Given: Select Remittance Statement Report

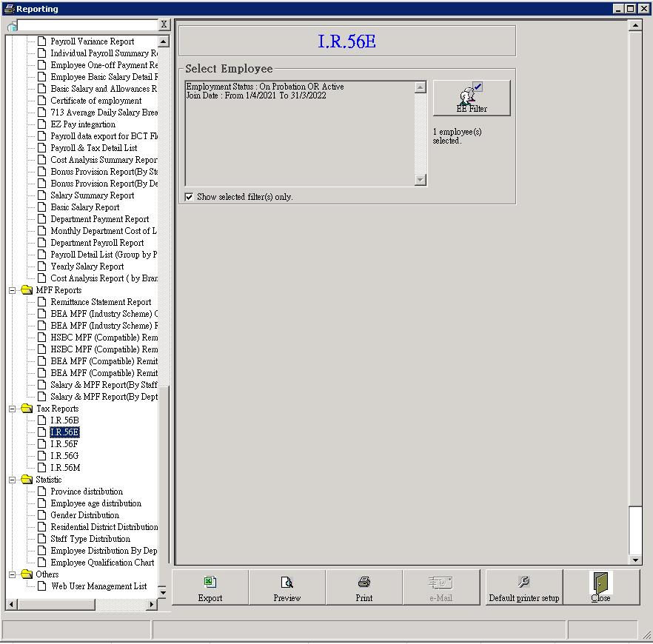Looking at the screenshot, I should (x=101, y=302).
